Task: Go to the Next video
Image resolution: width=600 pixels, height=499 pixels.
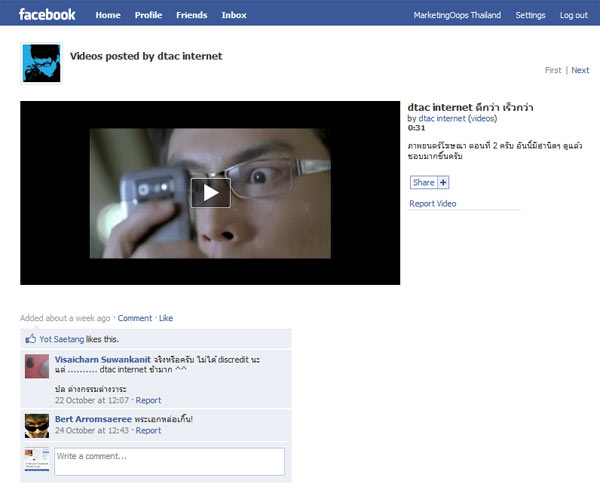Action: 580,70
